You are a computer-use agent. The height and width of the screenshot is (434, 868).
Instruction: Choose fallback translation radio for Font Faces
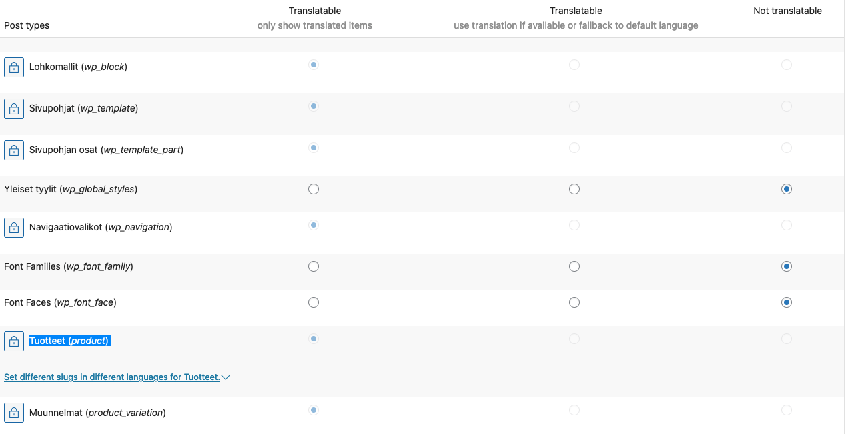[574, 302]
